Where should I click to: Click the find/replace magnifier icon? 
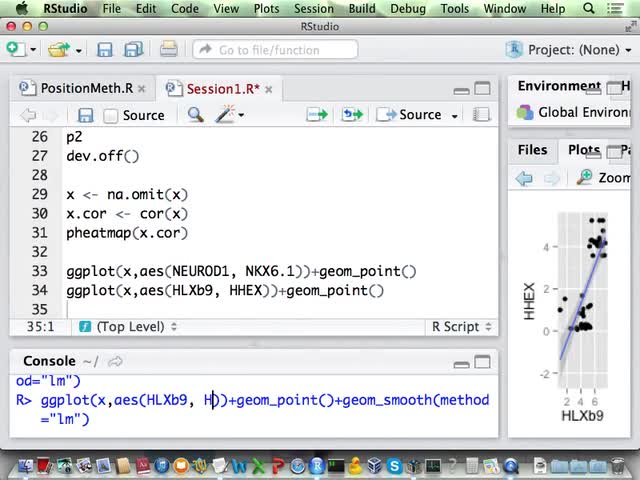tap(196, 115)
